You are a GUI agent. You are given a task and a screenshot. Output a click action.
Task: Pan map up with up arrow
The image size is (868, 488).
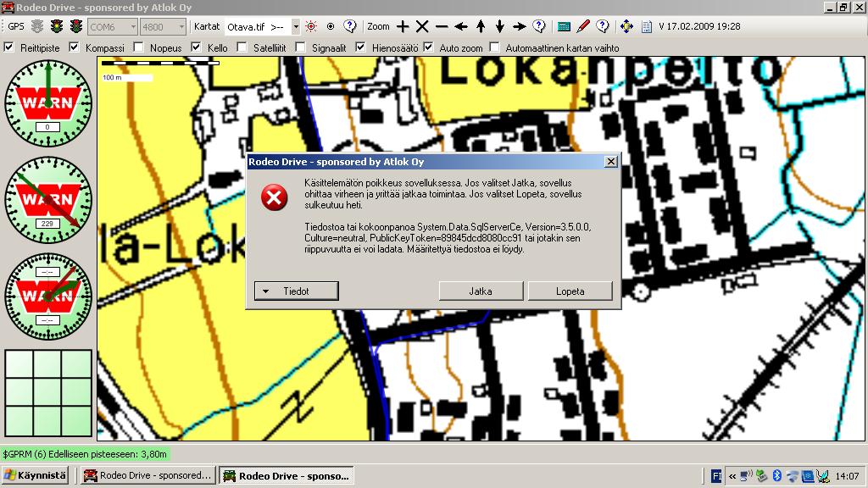coord(481,26)
